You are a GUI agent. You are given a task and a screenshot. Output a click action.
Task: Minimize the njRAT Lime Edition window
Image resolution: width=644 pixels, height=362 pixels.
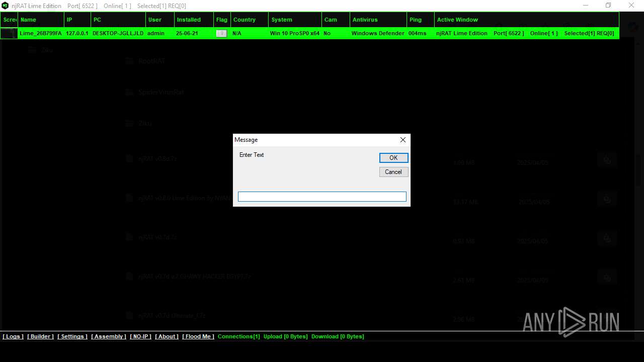(585, 6)
